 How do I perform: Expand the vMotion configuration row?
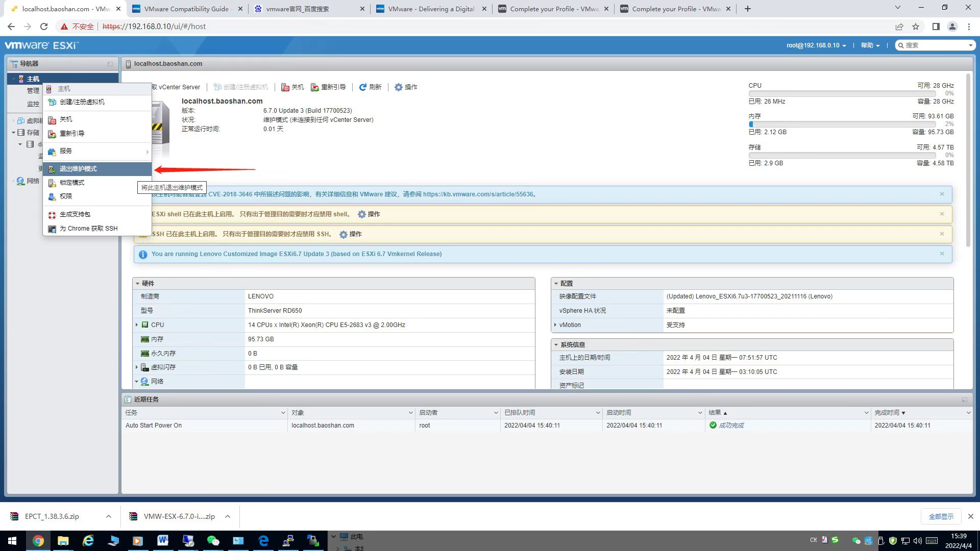(x=555, y=324)
